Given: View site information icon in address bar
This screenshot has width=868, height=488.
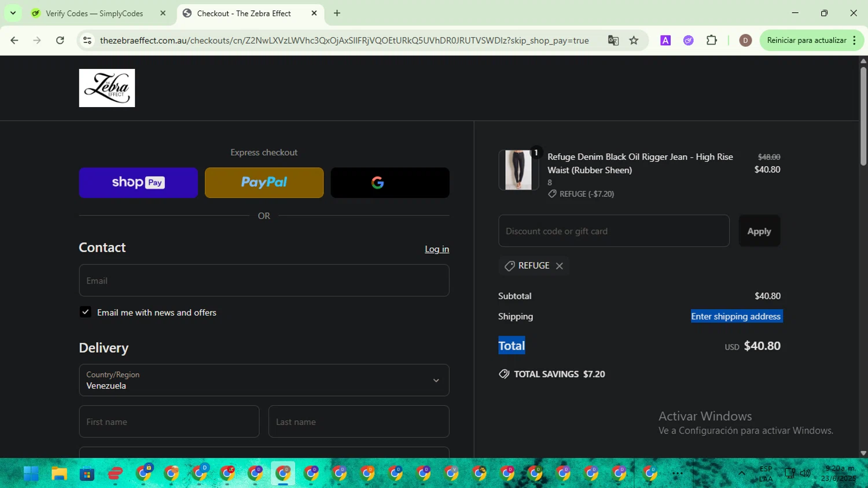Looking at the screenshot, I should click(87, 41).
